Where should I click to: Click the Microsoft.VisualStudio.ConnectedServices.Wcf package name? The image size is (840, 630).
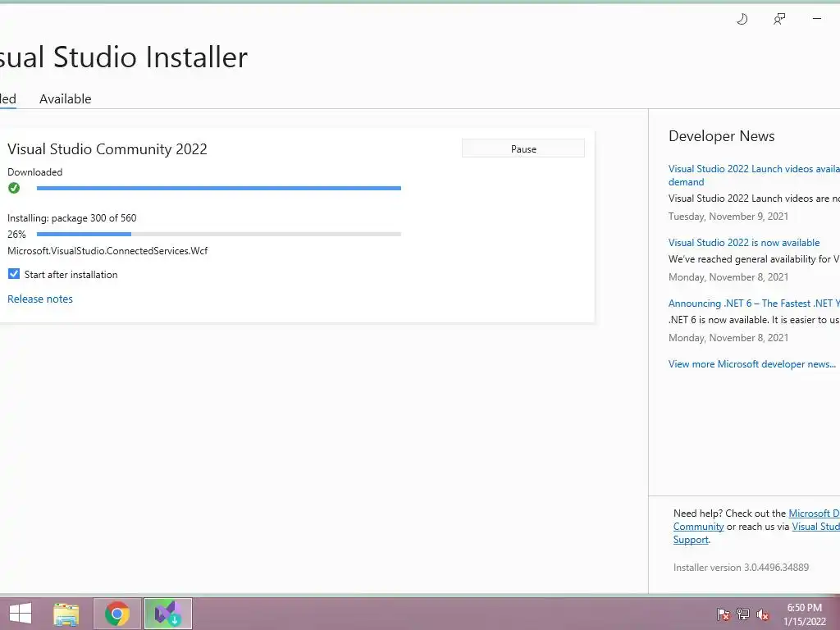pos(107,251)
